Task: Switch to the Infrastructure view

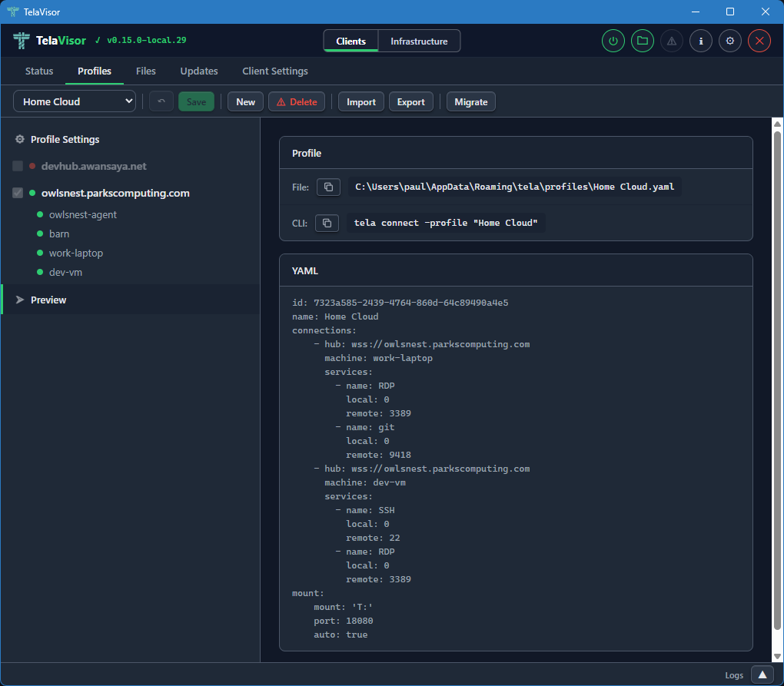Action: pyautogui.click(x=419, y=41)
